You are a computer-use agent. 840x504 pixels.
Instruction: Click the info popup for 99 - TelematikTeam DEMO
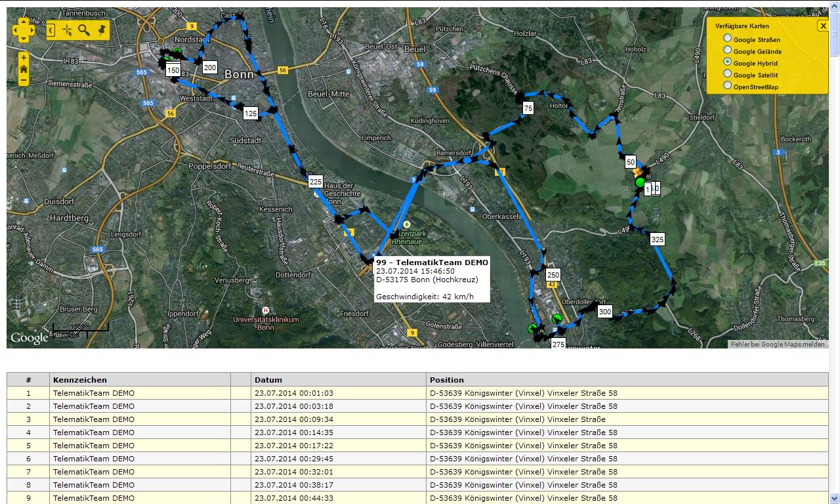point(432,280)
